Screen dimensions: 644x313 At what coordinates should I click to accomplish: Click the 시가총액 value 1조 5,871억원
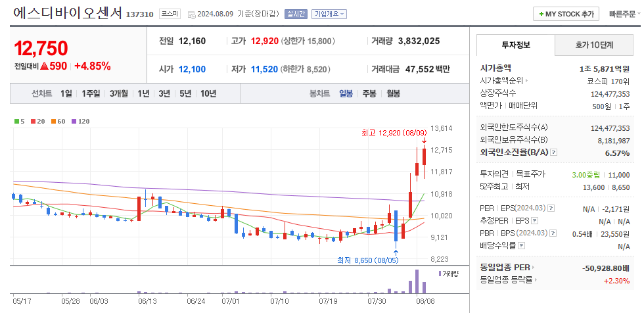click(605, 68)
